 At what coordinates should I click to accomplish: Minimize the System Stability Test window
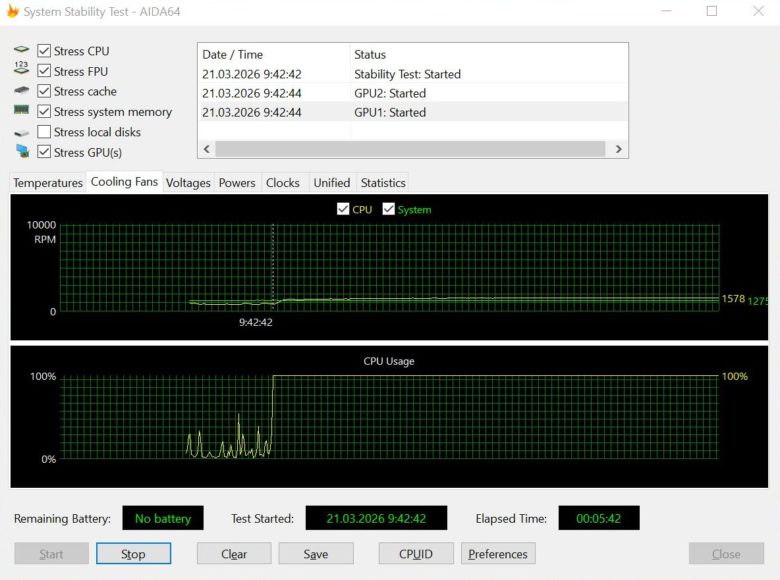667,10
